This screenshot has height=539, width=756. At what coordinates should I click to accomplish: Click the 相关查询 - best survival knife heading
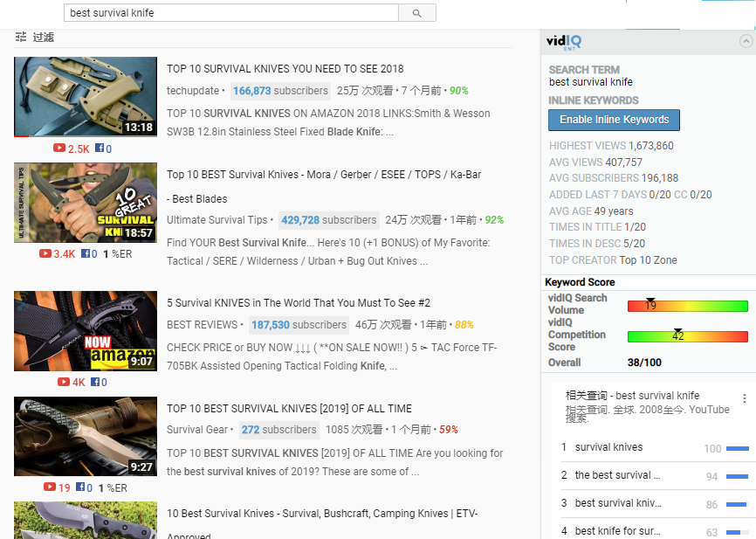tap(633, 396)
